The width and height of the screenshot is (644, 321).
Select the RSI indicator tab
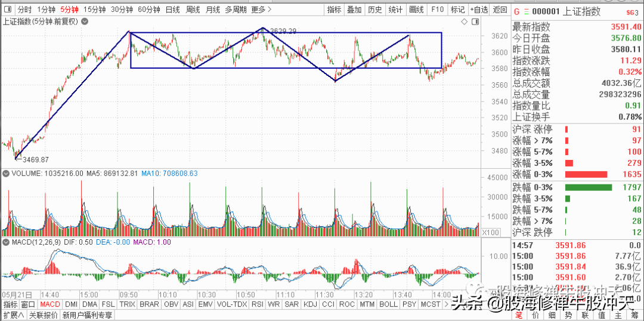pos(257,304)
